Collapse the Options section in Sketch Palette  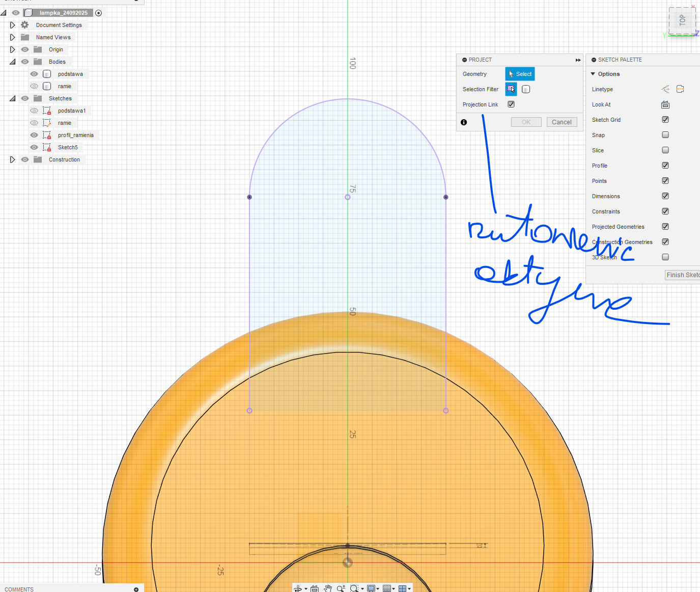coord(593,74)
